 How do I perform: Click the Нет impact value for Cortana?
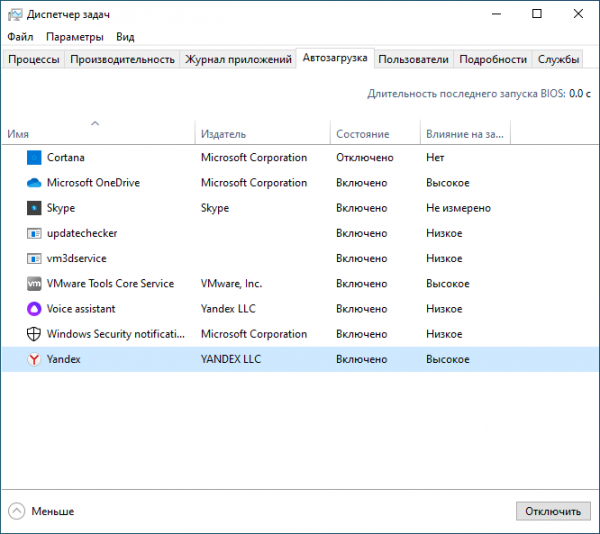(435, 158)
